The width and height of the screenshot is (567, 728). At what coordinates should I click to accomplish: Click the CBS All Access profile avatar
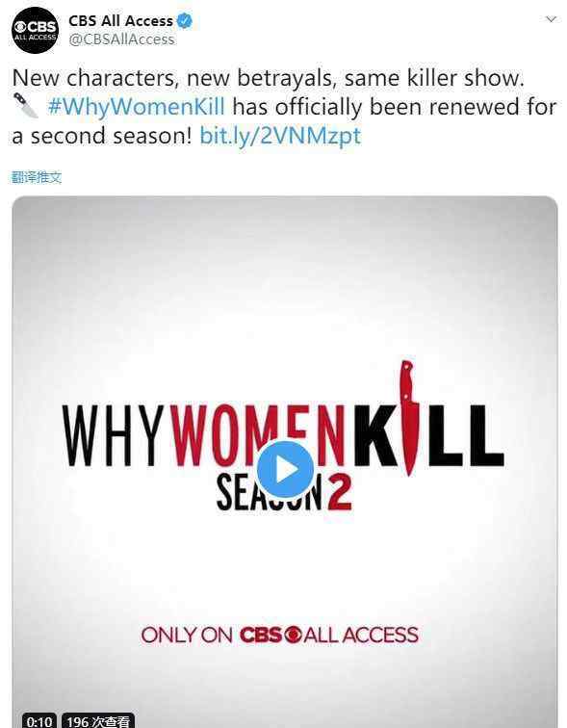pyautogui.click(x=36, y=31)
